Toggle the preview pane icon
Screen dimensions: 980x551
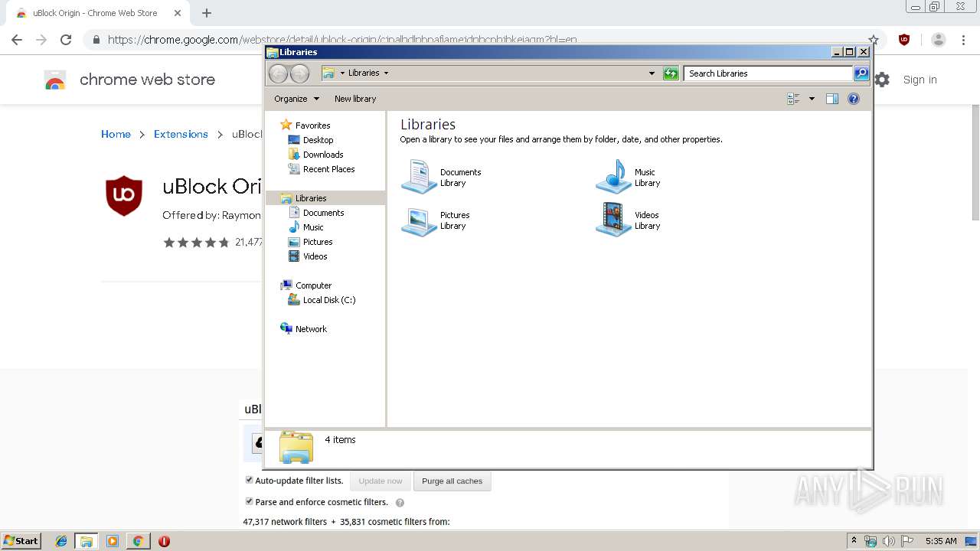(832, 99)
